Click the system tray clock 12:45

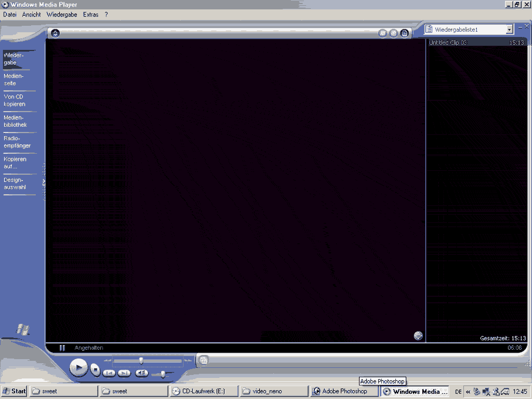(x=520, y=392)
